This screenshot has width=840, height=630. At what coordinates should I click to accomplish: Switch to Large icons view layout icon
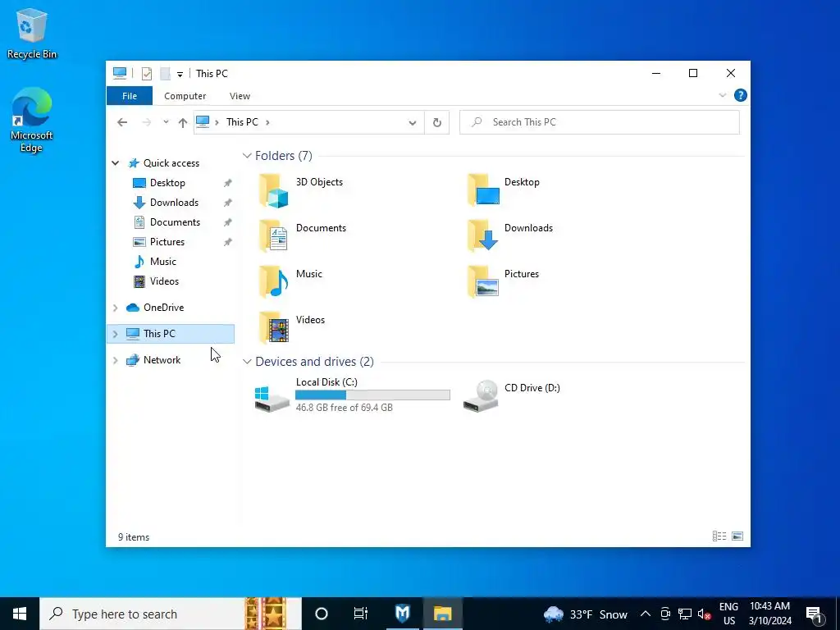pyautogui.click(x=737, y=536)
